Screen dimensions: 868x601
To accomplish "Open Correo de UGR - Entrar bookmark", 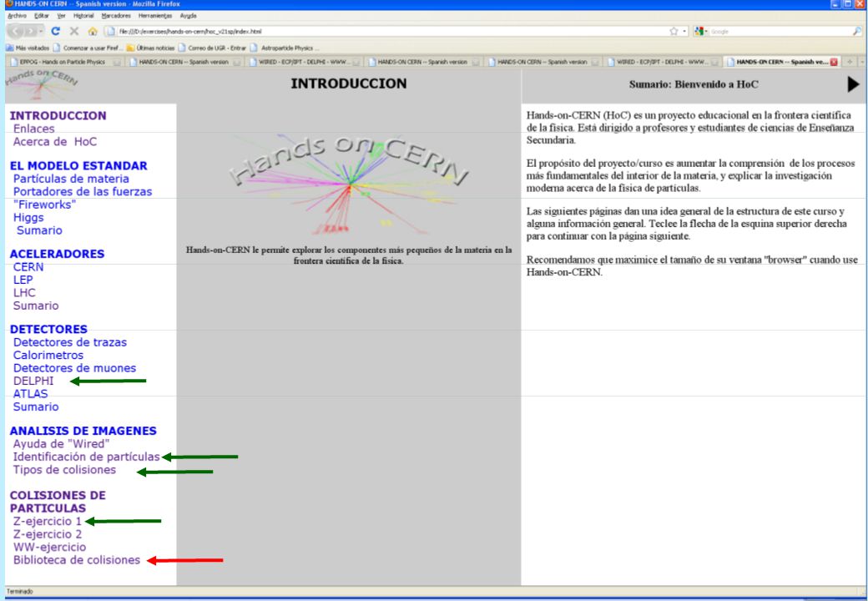I will tap(213, 48).
